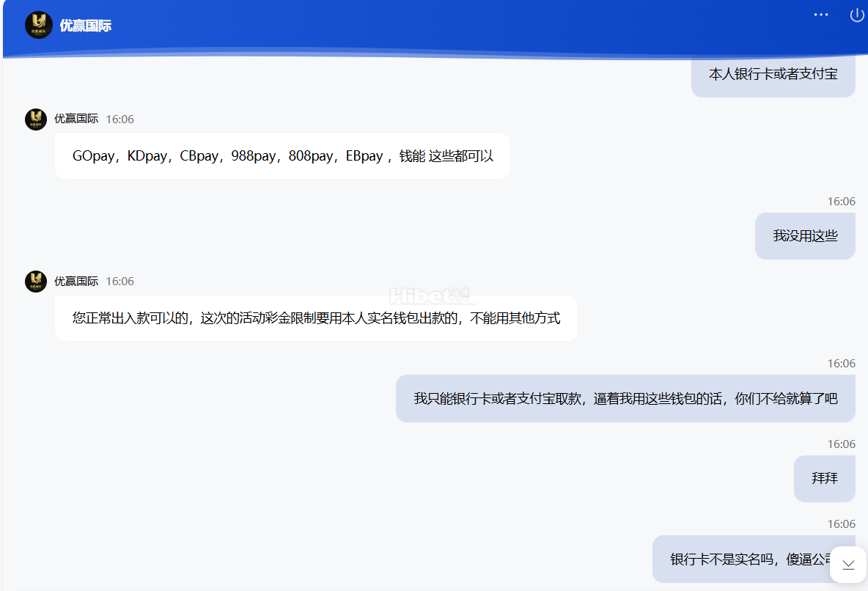This screenshot has height=591, width=868.
Task: Click the 优赢国际 logo in header
Action: click(39, 25)
